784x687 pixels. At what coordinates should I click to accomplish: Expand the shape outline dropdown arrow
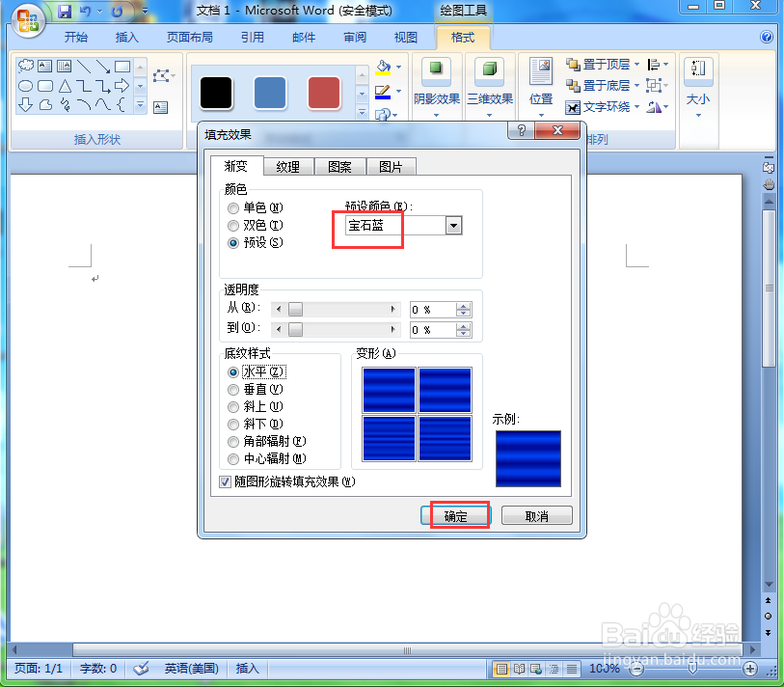tap(398, 91)
